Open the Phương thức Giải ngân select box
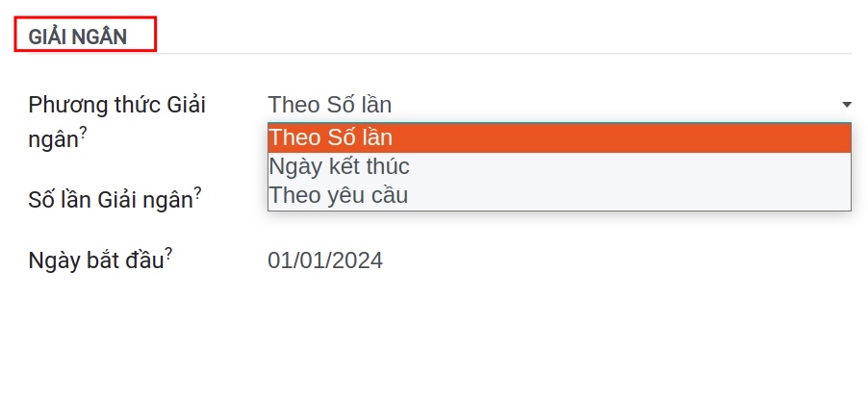Screen dimensions: 868x396 559,105
